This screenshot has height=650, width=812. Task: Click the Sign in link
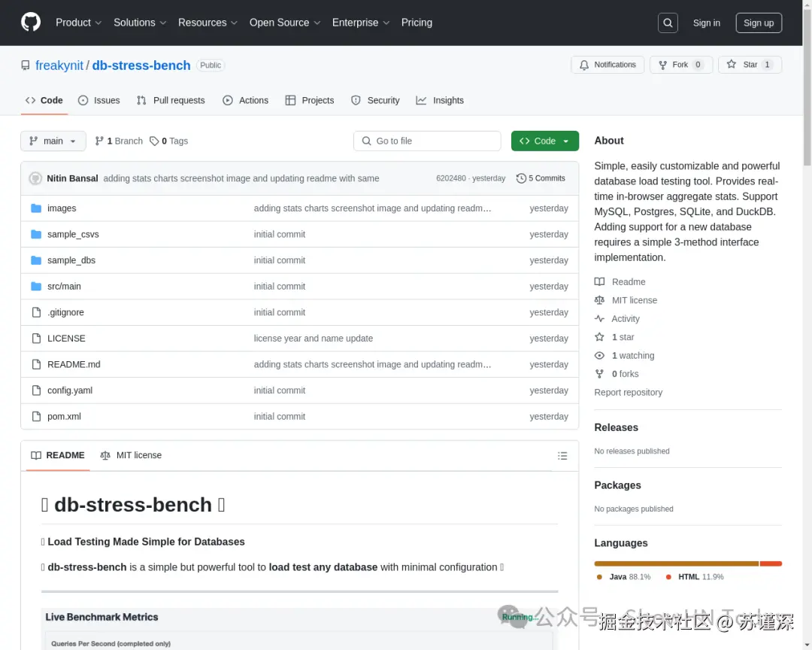[x=706, y=23]
